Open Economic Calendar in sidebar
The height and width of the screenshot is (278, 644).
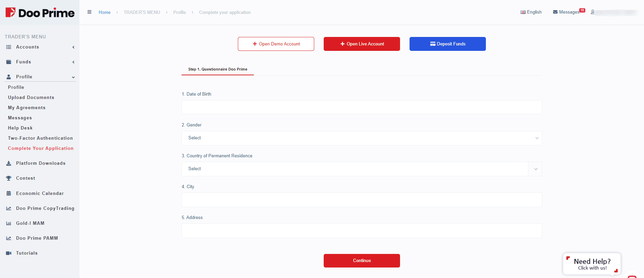click(x=40, y=194)
